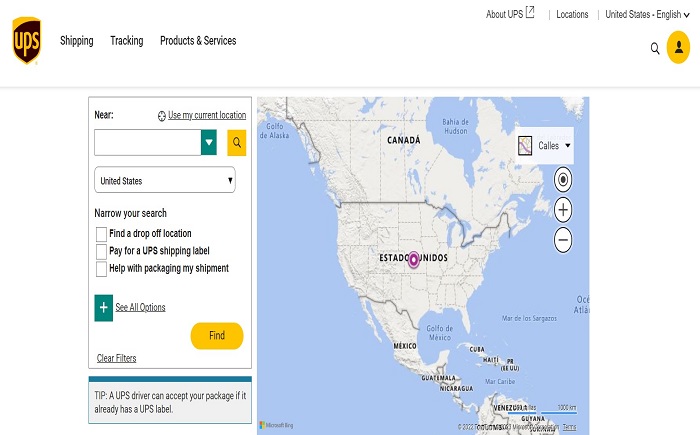Open the yellow user account icon
Viewport: 700px width, 435px height.
680,48
